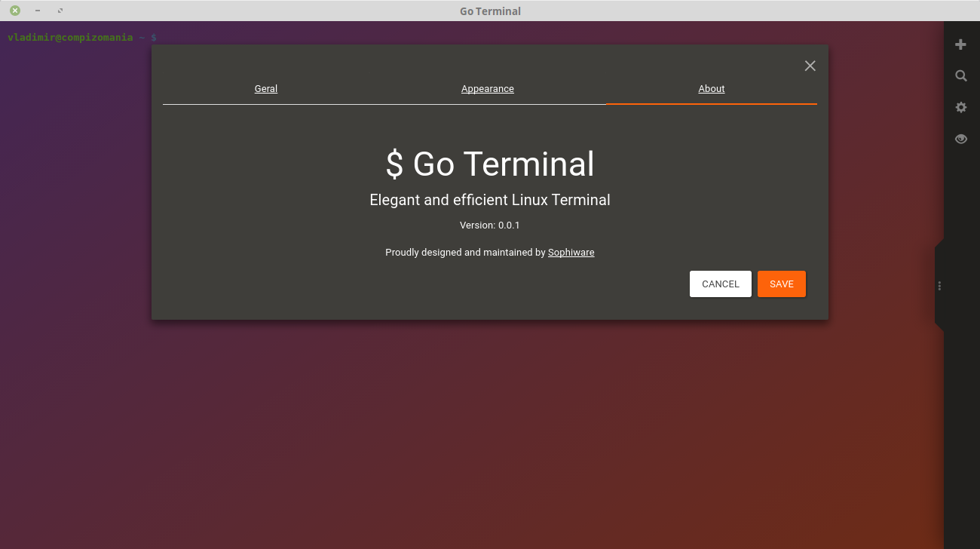Toggle sidebar visibility with the eye icon
Screen dimensions: 980x549
point(960,139)
